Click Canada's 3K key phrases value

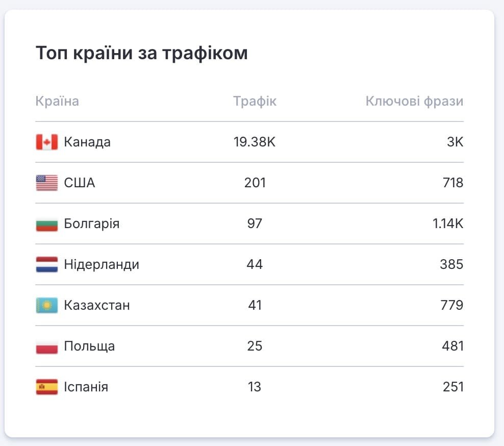(455, 142)
